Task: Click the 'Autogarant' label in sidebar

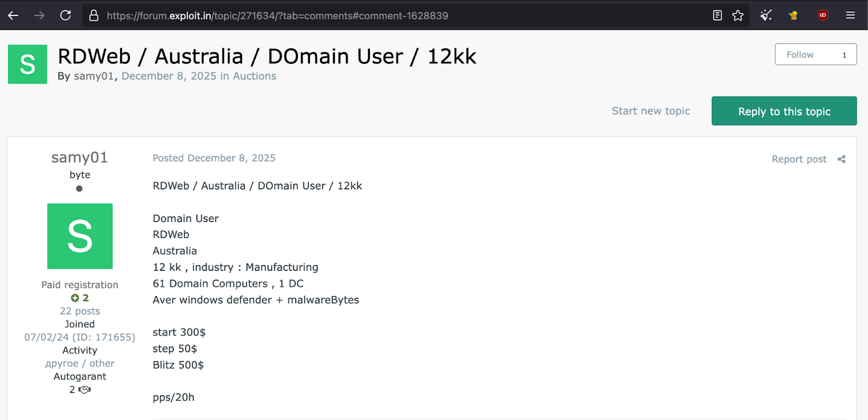Action: coord(80,377)
